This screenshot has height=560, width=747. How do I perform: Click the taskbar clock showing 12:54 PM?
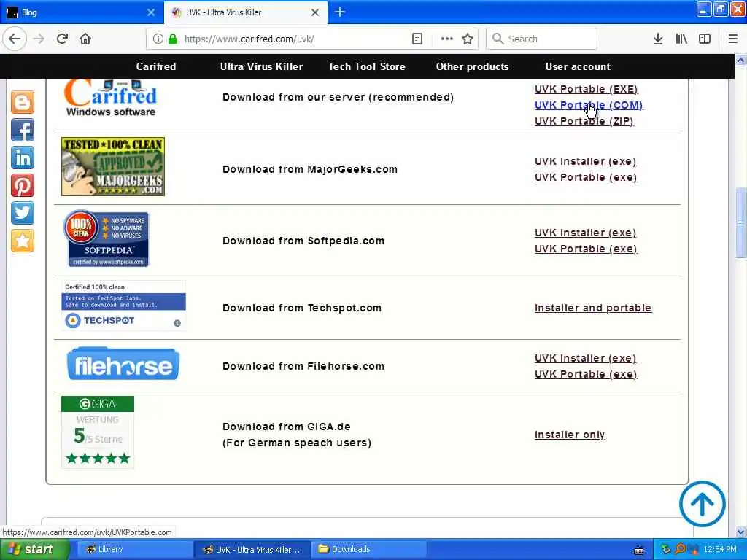[720, 550]
